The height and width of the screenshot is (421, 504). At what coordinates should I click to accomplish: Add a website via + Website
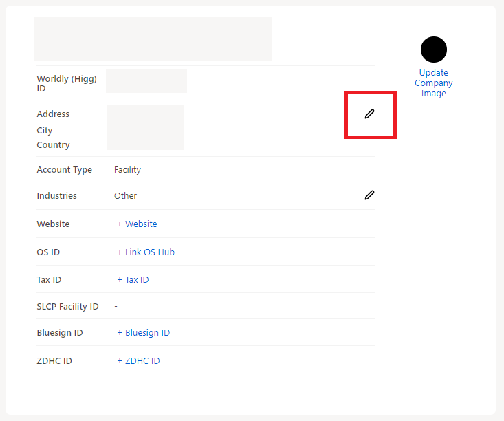tap(137, 224)
